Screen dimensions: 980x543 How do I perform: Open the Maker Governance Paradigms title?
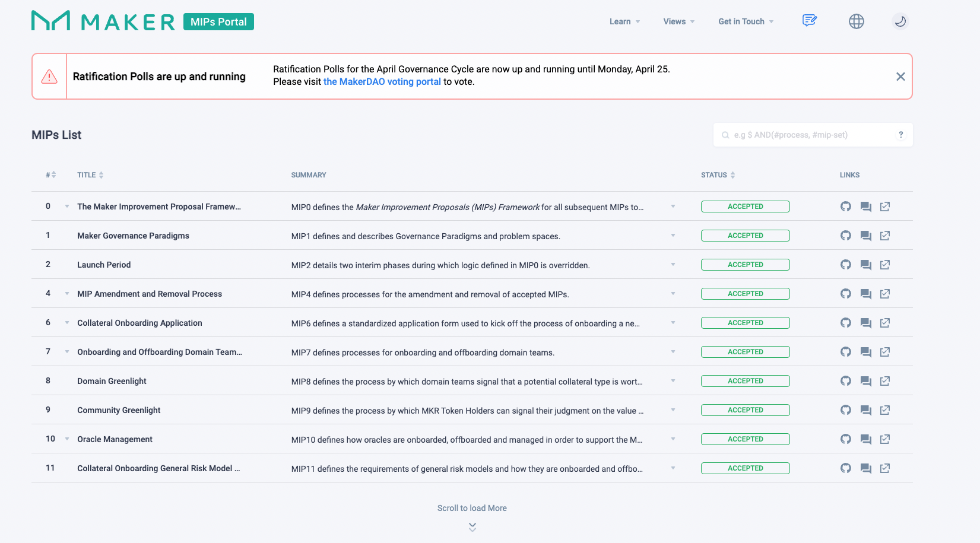coord(133,236)
